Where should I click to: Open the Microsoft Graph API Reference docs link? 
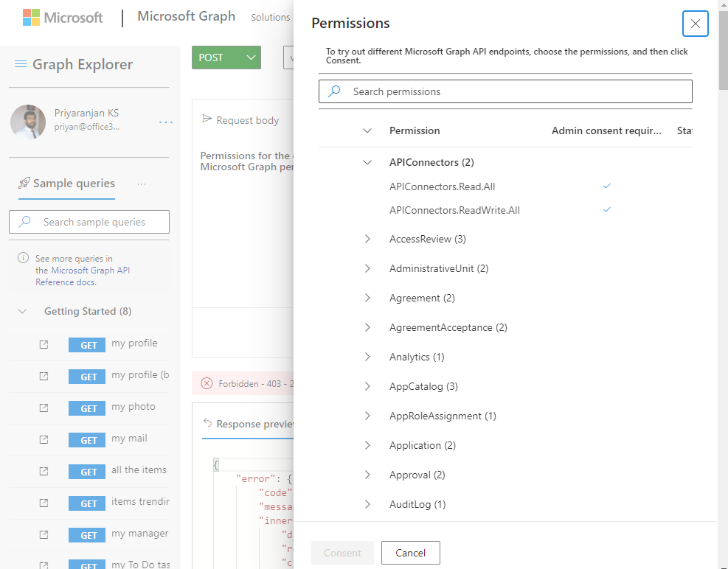(83, 276)
